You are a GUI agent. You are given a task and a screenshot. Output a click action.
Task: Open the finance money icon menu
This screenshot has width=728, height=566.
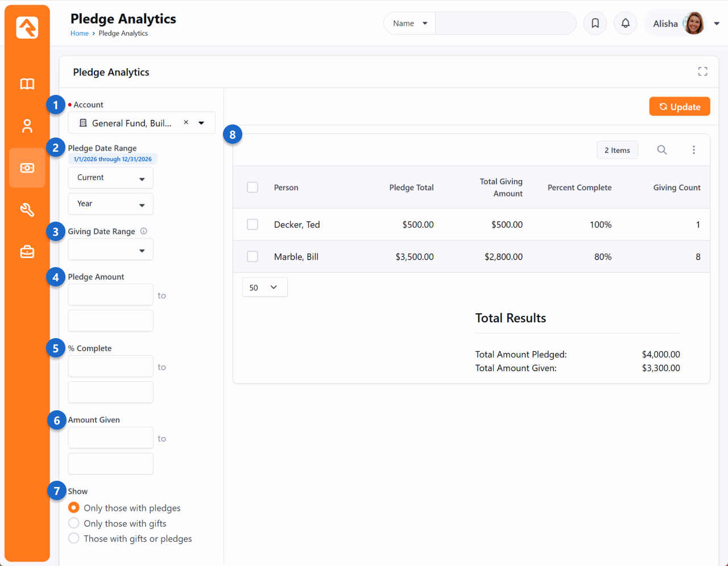click(27, 168)
